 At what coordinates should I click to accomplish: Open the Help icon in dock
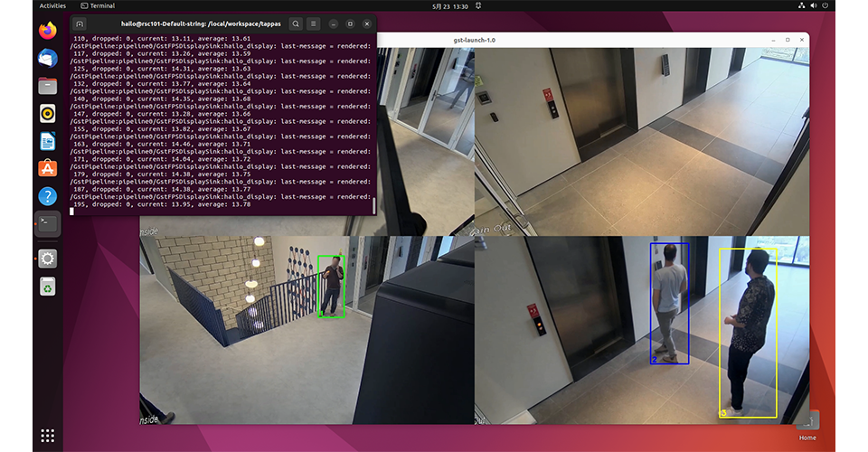pyautogui.click(x=47, y=196)
